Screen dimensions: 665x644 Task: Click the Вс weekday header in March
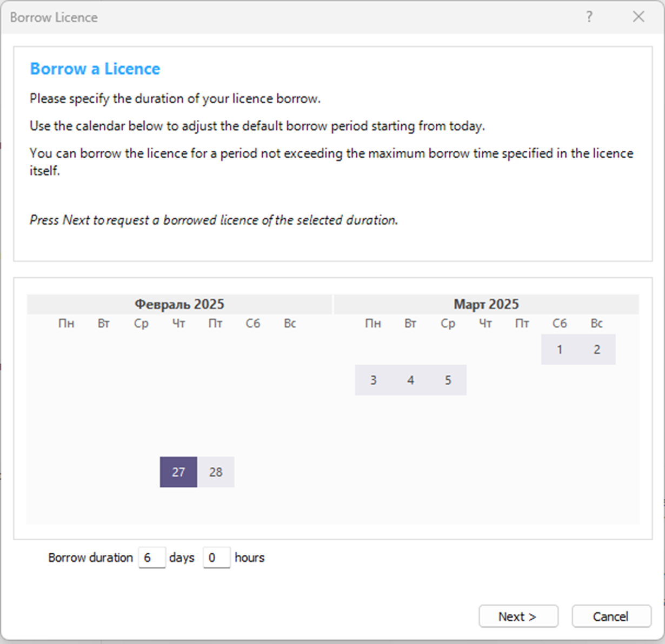(597, 324)
